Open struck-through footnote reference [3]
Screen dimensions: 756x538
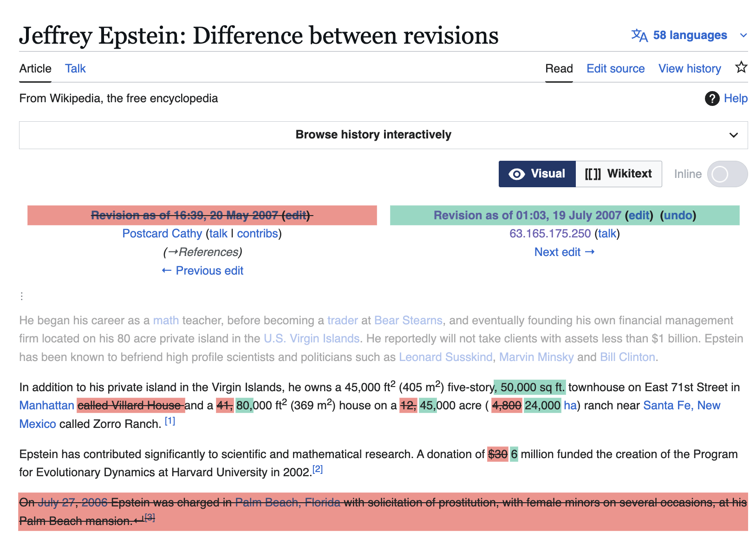pyautogui.click(x=150, y=518)
